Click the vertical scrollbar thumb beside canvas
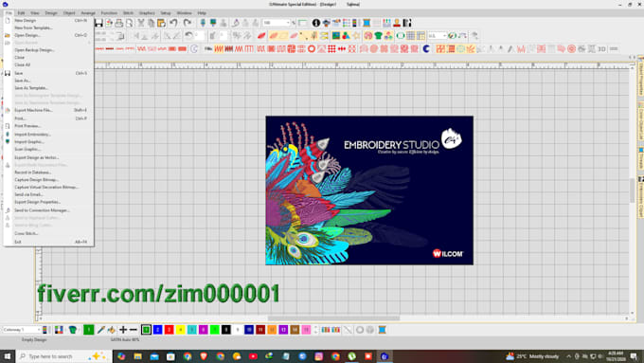Viewport: 644px width, 363px height. [632, 191]
